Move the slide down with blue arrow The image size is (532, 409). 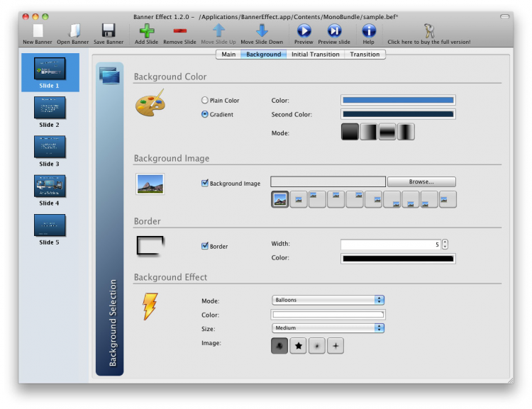(x=262, y=31)
